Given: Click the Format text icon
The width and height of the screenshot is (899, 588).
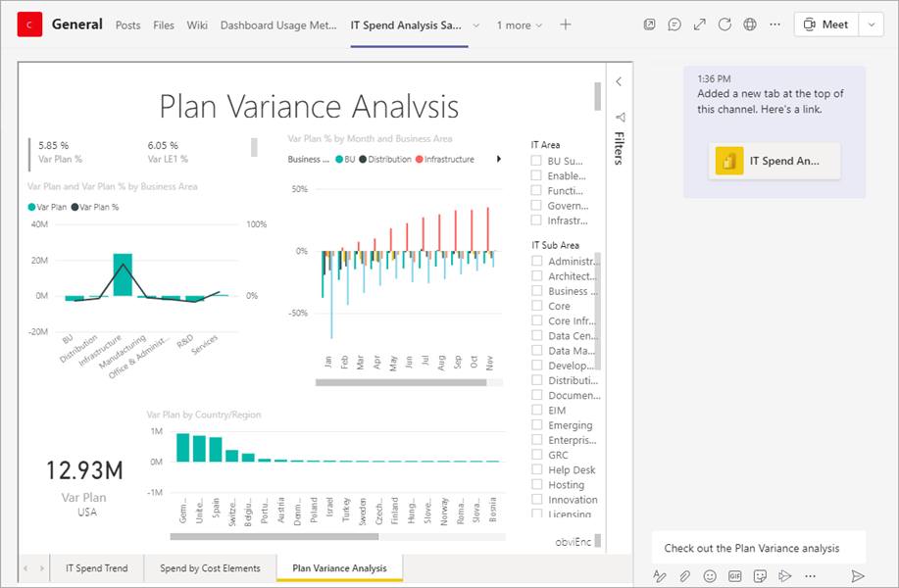Looking at the screenshot, I should coord(660,576).
